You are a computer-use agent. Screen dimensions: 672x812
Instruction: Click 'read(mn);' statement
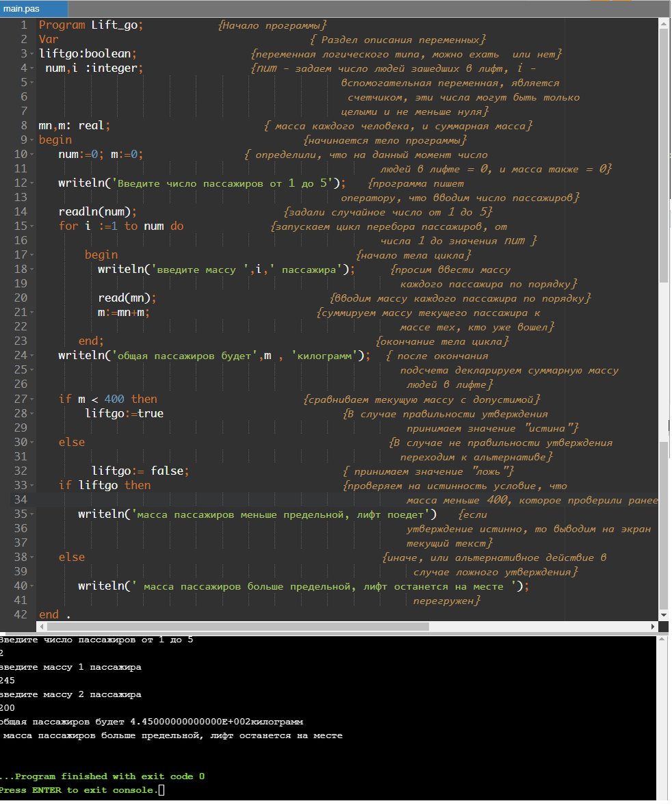(x=127, y=298)
